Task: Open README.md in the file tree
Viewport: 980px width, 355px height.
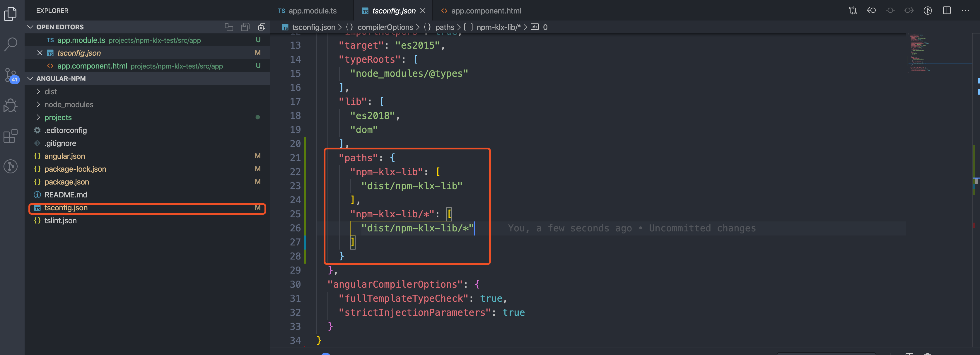Action: click(x=147, y=195)
